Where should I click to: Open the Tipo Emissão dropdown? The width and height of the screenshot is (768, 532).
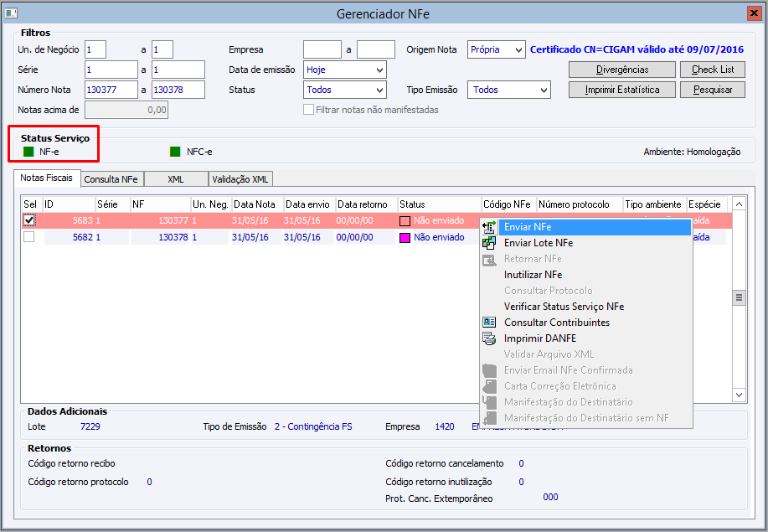[509, 90]
